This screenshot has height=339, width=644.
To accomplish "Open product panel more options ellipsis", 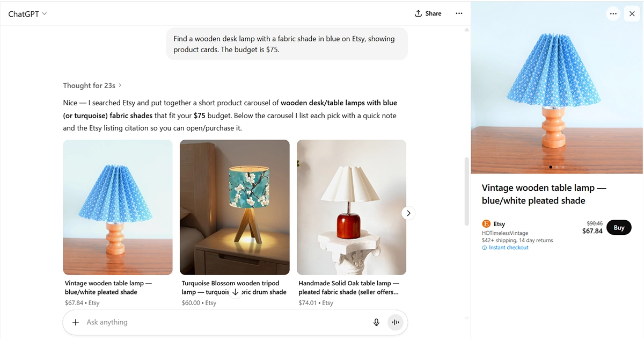I will pos(613,14).
